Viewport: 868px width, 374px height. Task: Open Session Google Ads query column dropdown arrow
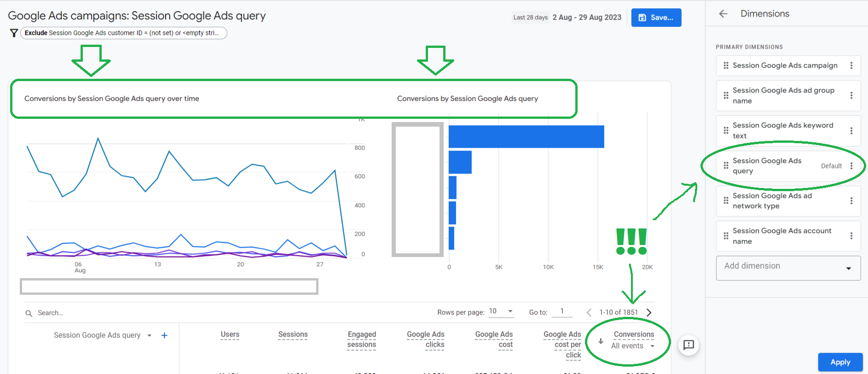click(x=149, y=335)
